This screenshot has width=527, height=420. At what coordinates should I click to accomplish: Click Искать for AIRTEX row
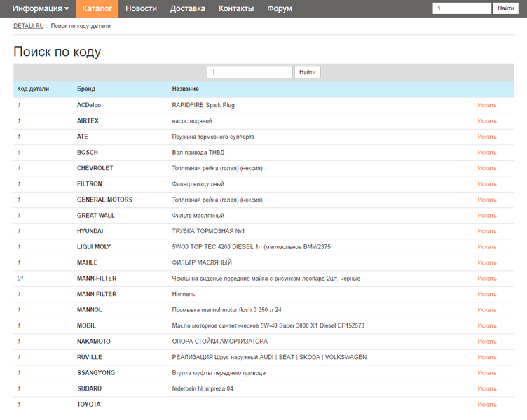click(487, 121)
